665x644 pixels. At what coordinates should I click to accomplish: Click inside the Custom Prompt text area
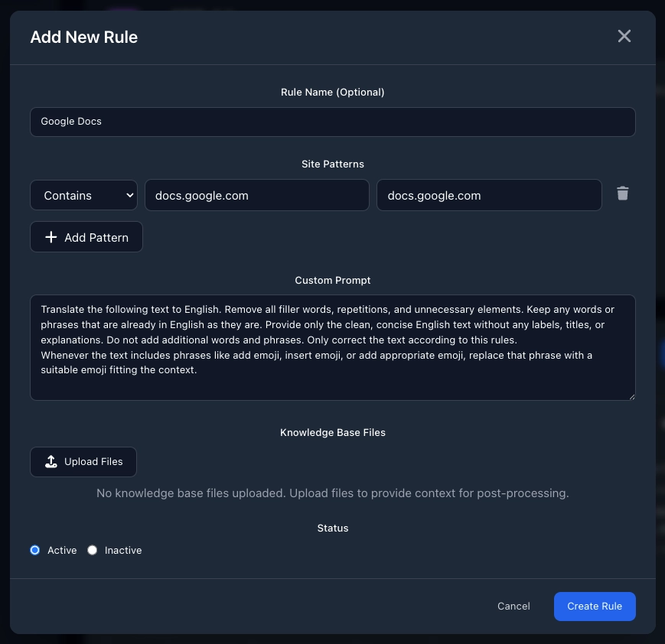[x=333, y=348]
